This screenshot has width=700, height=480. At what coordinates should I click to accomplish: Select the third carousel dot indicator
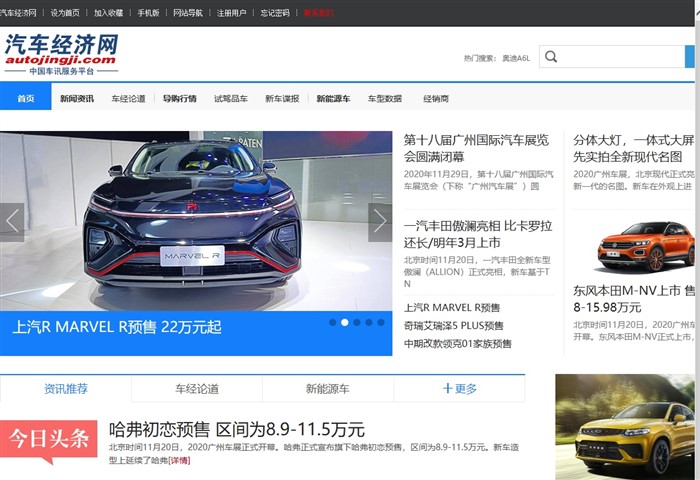click(357, 322)
